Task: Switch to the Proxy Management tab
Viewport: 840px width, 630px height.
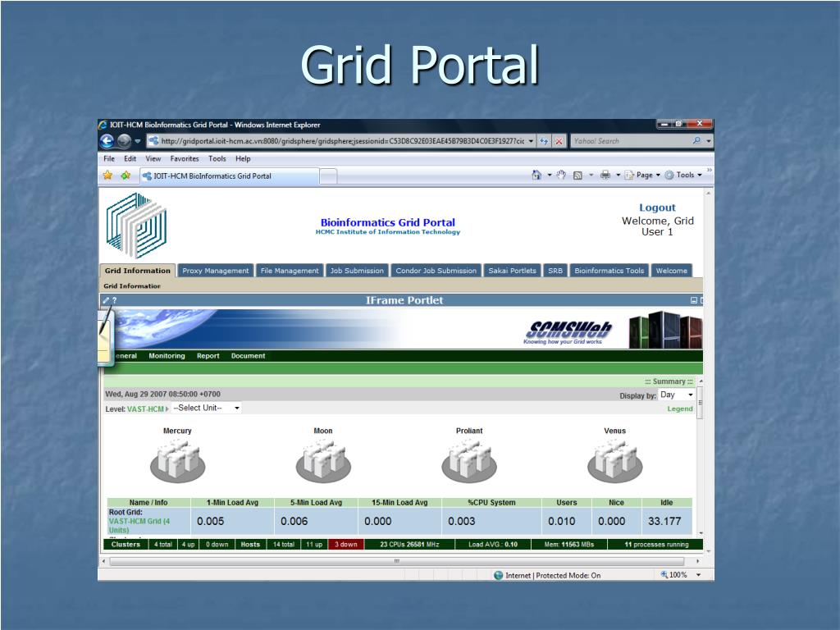Action: (216, 271)
